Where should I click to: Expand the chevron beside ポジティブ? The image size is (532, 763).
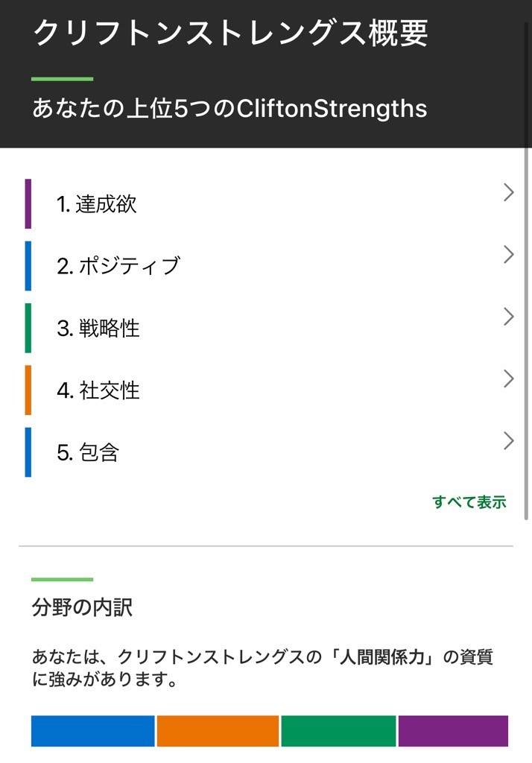(x=508, y=255)
